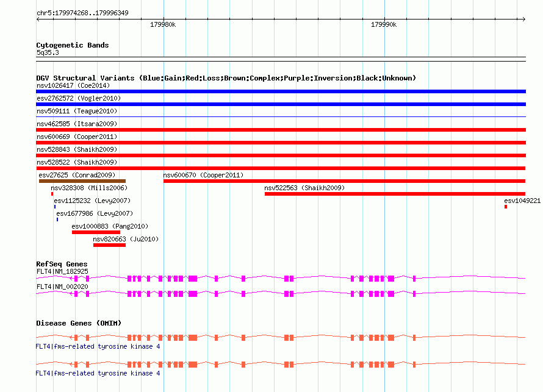Screen dimensions: 543x392
Task: Open the Disease Genes (OMIM) track title
Action: [x=79, y=323]
